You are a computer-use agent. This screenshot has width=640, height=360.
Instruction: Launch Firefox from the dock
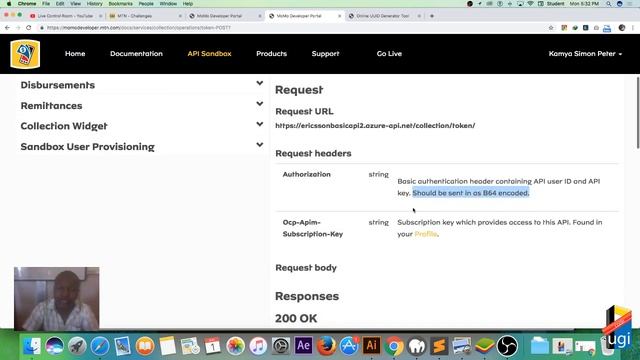[x=326, y=346]
